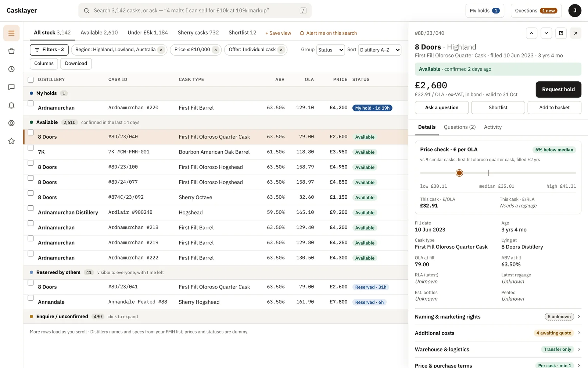Check the Annandale Peated #88 row checkbox
Viewport: 588px width, 368px height.
31,298
